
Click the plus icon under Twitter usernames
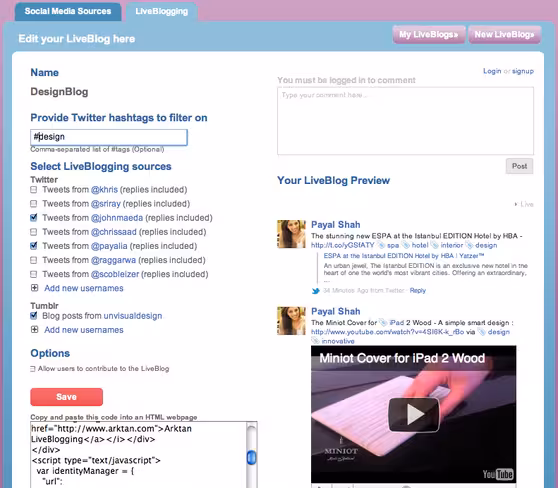tap(35, 288)
